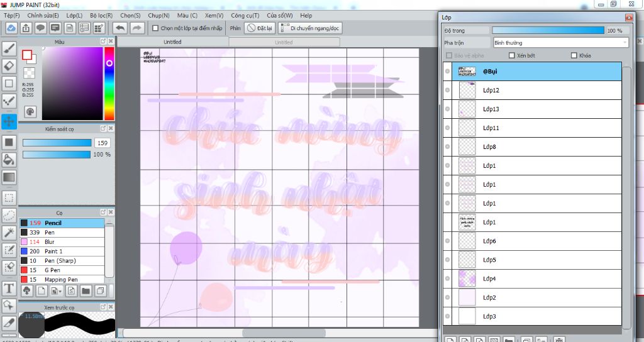This screenshot has height=342, width=644.
Task: Select the Lớp6 layer row
Action: [x=536, y=241]
